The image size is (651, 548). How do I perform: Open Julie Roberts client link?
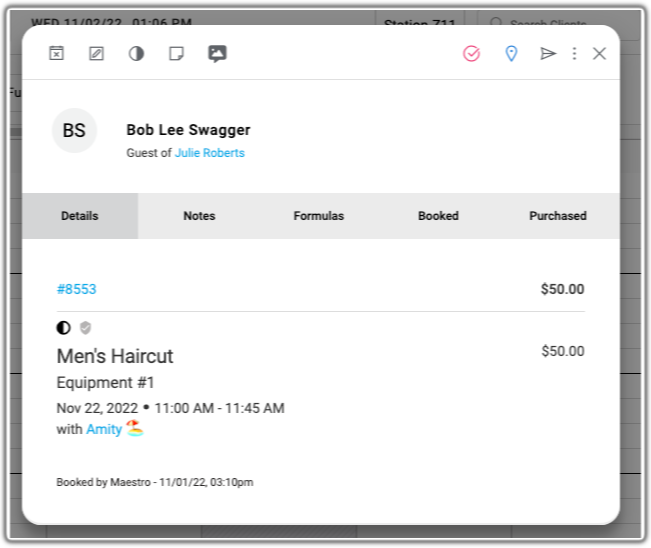pyautogui.click(x=210, y=153)
